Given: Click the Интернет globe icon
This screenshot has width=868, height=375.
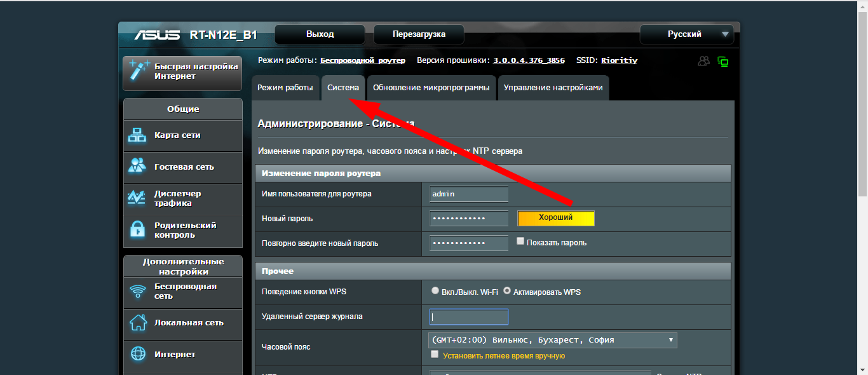Looking at the screenshot, I should coord(137,354).
